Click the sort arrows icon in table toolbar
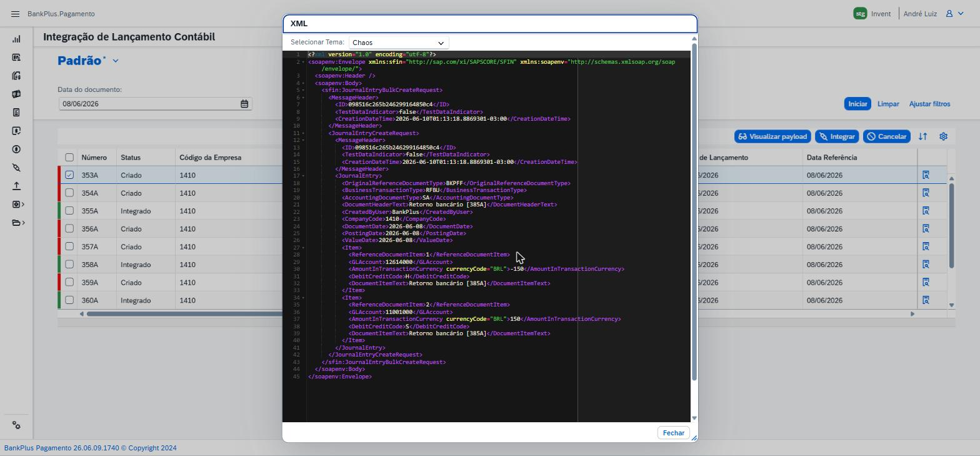The image size is (980, 456). tap(922, 136)
